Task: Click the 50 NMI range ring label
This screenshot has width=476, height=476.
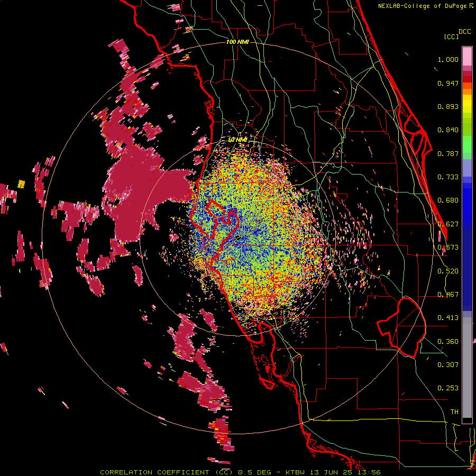Action: (237, 140)
